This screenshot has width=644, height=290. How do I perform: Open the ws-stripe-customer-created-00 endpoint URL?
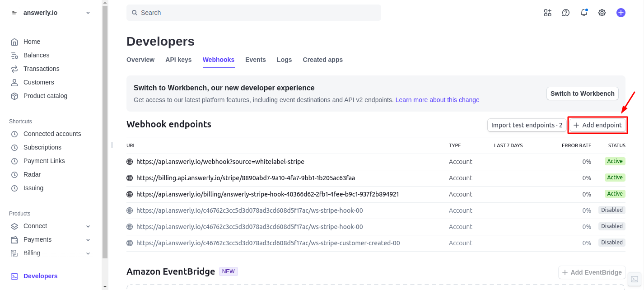click(268, 243)
